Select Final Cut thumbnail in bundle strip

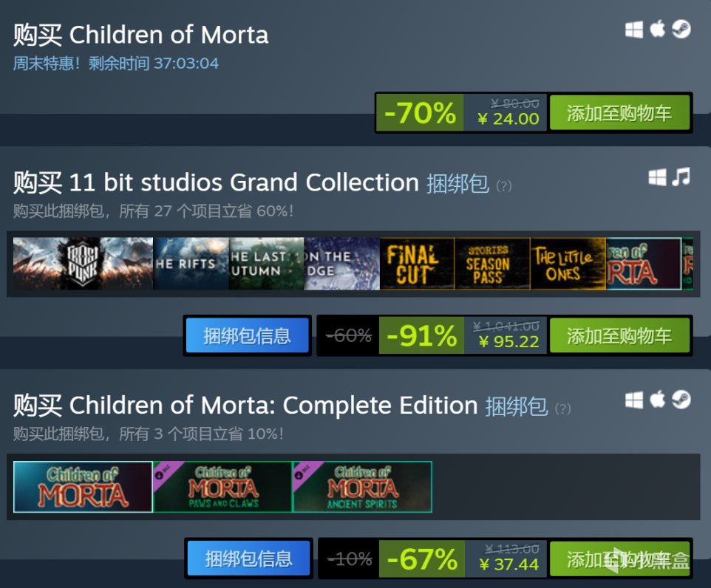[416, 263]
